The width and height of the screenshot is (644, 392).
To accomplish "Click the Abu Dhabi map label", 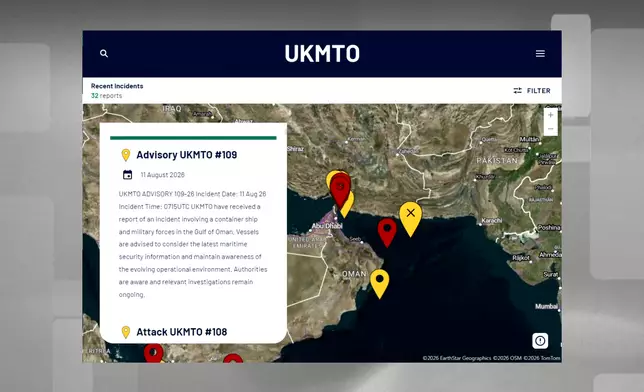I will click(x=327, y=226).
